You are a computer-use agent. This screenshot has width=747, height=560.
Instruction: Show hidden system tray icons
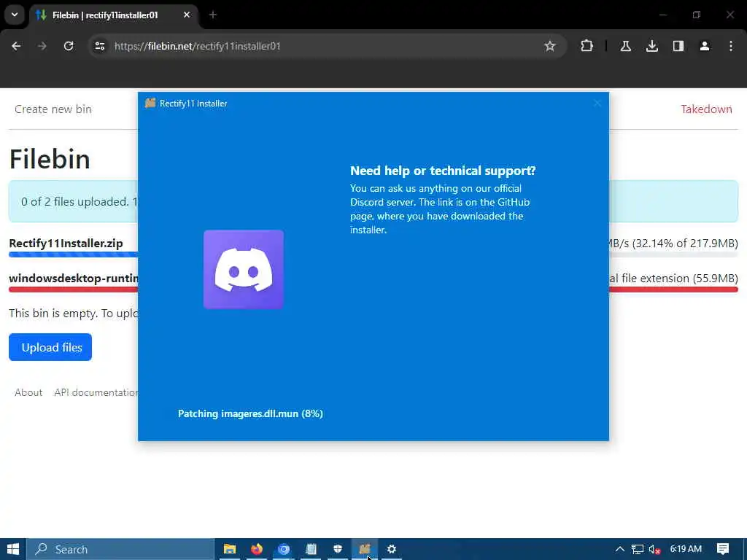pos(620,549)
